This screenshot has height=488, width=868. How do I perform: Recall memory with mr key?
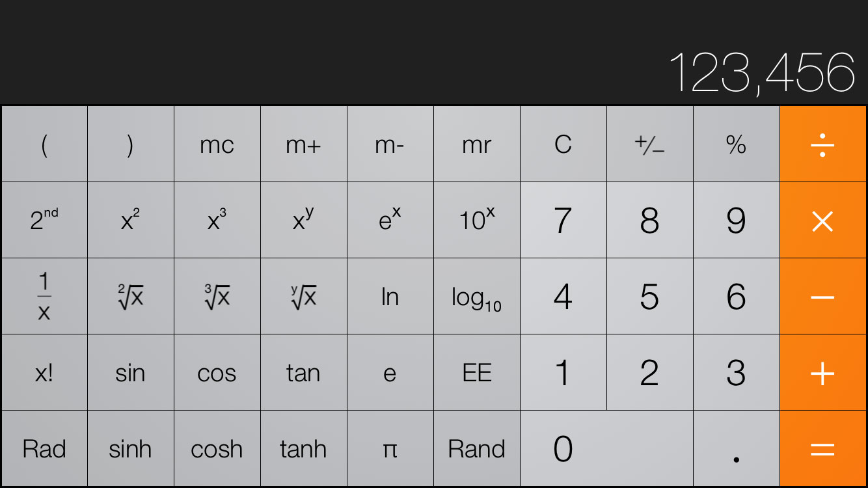pyautogui.click(x=476, y=144)
